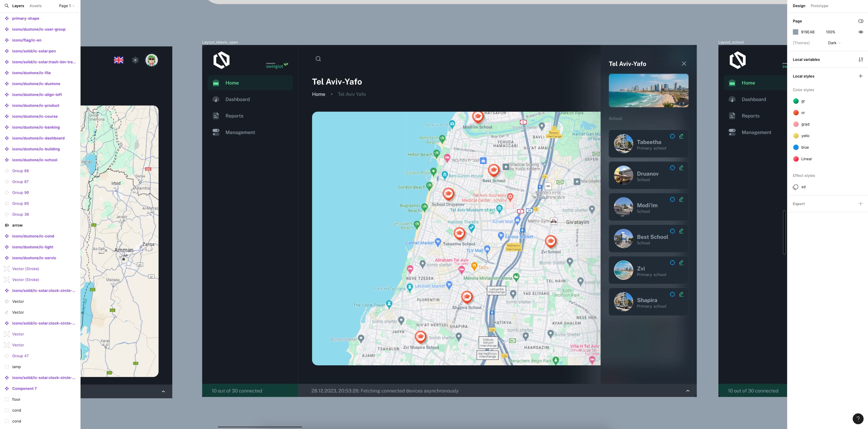The height and width of the screenshot is (429, 868).
Task: Click the edit pencil icon on Tabeetha card
Action: pos(681,136)
